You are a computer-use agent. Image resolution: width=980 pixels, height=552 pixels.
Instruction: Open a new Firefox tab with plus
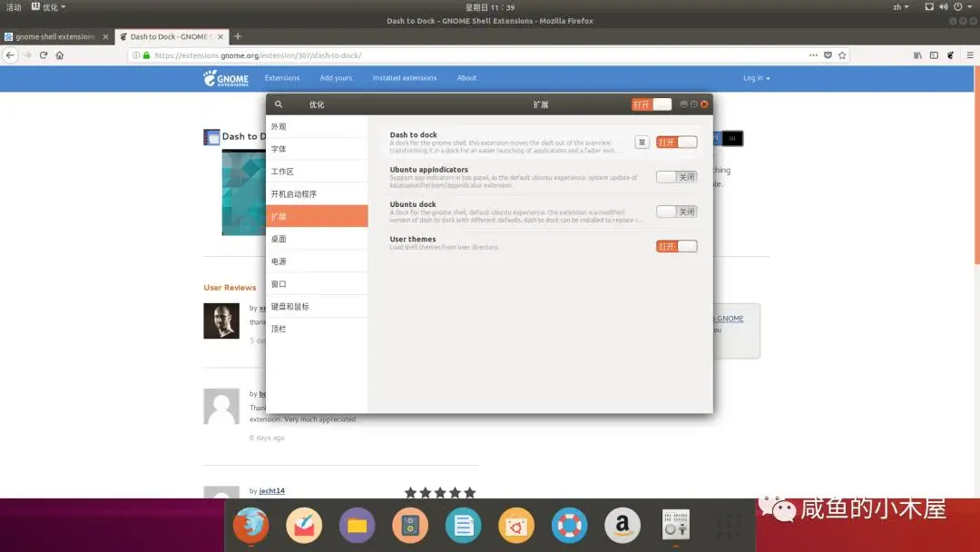[238, 36]
